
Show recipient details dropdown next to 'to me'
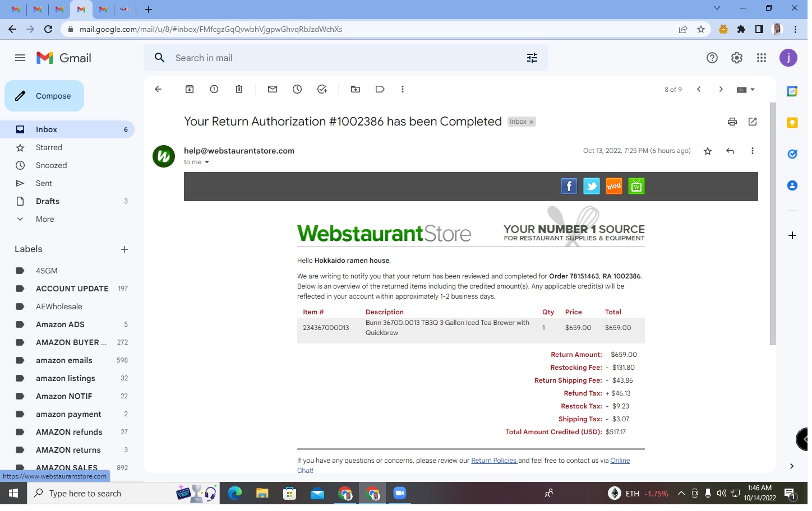pos(207,162)
